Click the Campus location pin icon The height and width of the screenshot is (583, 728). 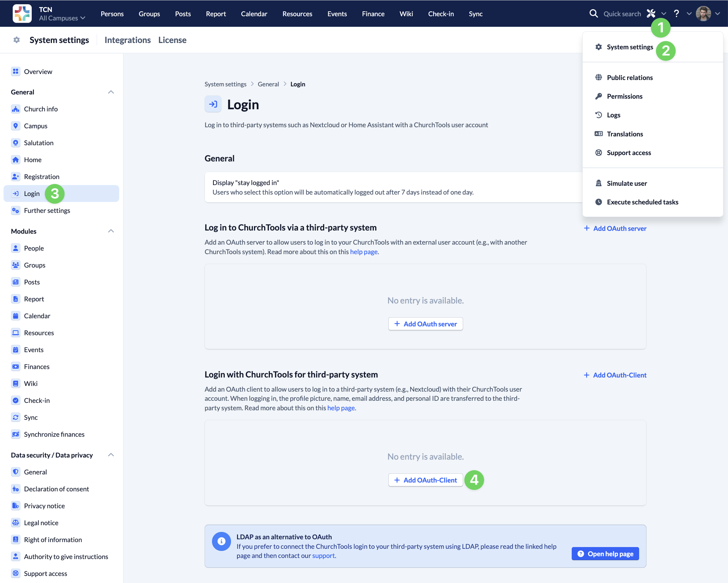(x=16, y=126)
